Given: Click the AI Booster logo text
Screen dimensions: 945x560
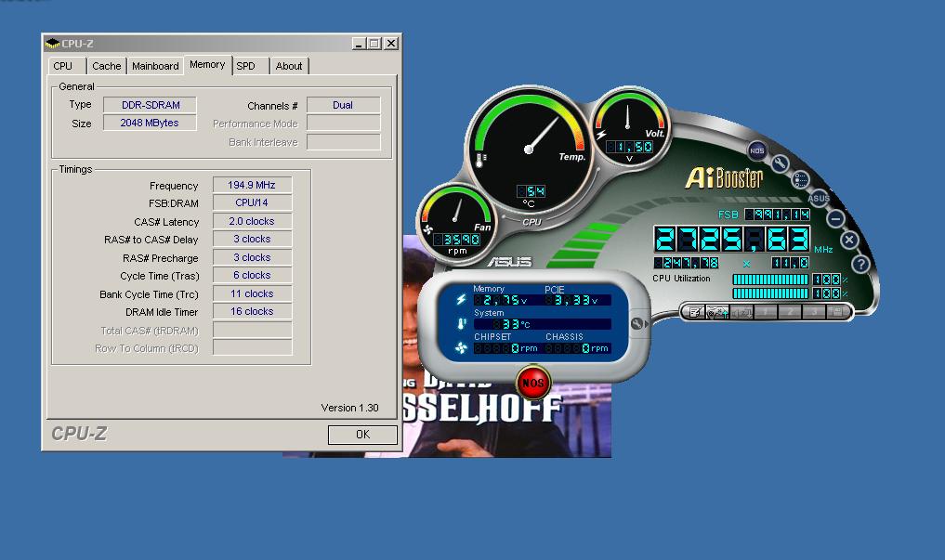Looking at the screenshot, I should tap(724, 178).
